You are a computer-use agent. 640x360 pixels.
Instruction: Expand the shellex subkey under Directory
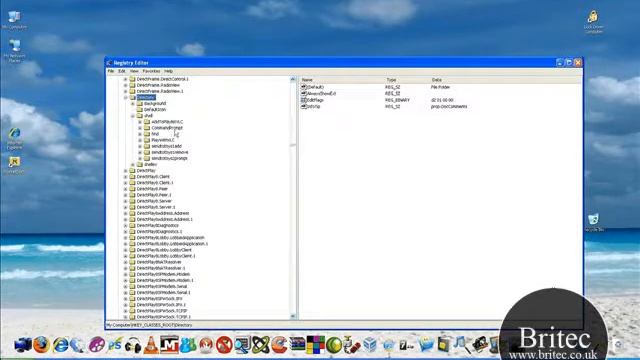[133, 164]
